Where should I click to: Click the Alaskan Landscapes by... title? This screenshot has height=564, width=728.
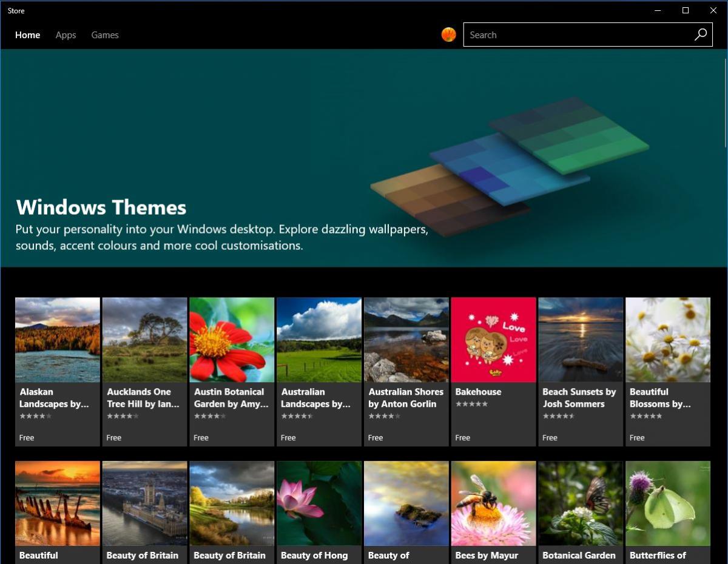[x=54, y=398]
